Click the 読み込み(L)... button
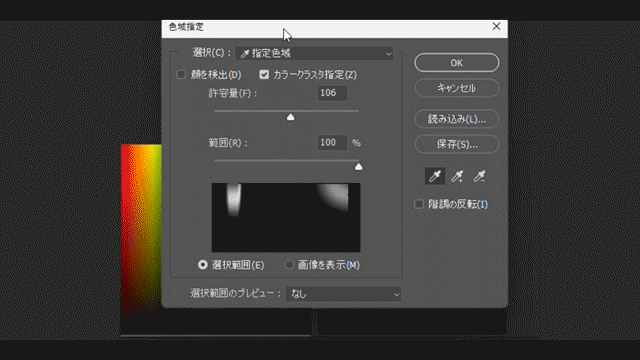The image size is (640, 360). pos(457,119)
